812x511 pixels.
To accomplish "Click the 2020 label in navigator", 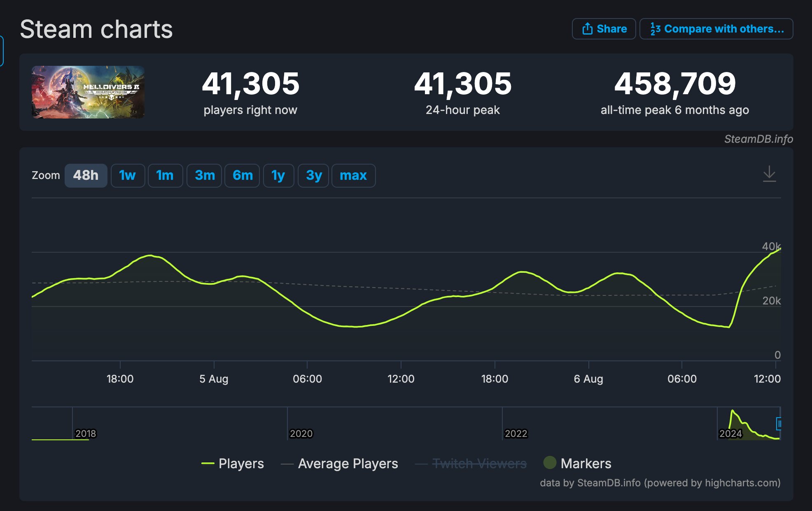I will 301,434.
